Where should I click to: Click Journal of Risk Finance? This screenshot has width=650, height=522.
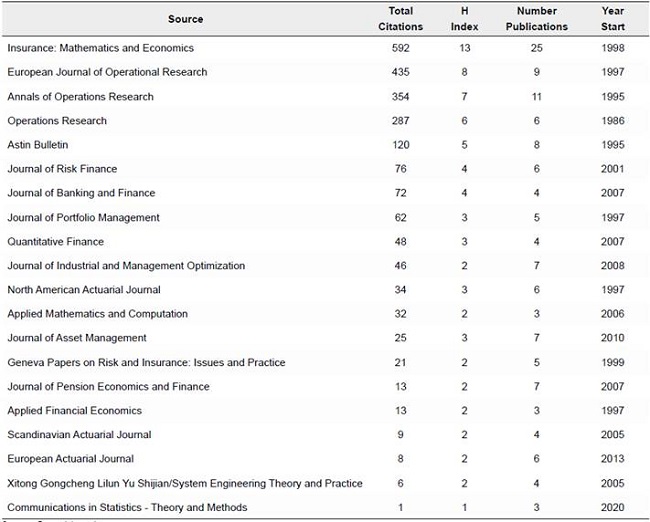(62, 169)
